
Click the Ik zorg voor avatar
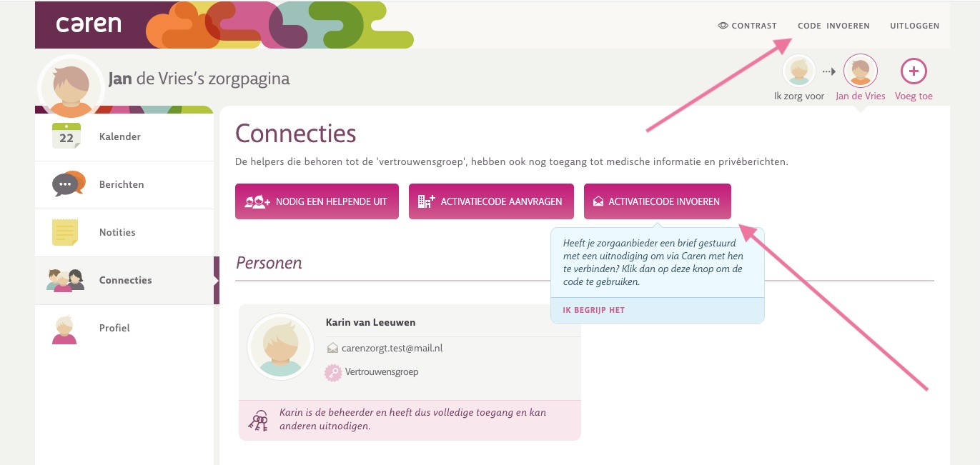pos(799,71)
